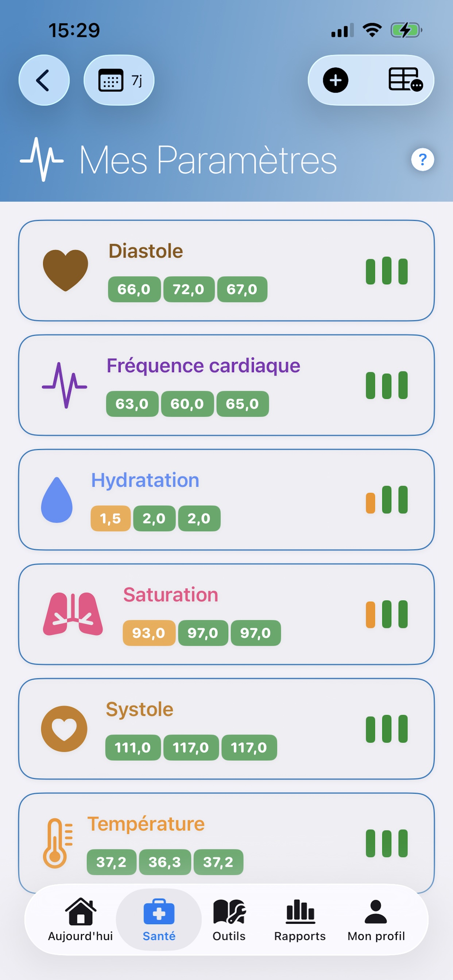Tap the Diastole trend bars indicator
This screenshot has width=453, height=980.
coord(386,271)
